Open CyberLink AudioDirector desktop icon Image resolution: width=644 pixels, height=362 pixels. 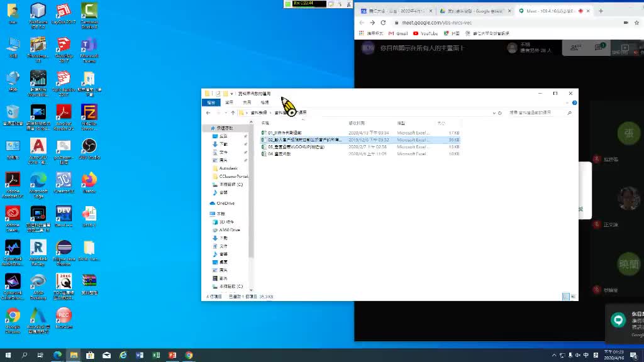click(13, 253)
